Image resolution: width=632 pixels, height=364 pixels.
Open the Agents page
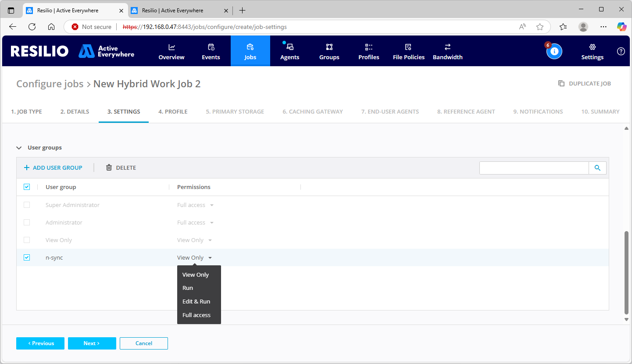[289, 50]
